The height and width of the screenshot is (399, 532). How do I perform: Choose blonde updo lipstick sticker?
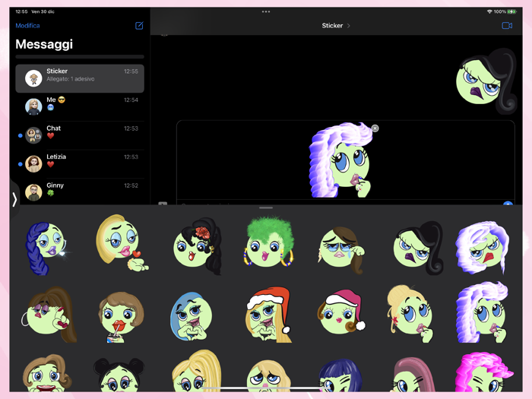pyautogui.click(x=410, y=314)
